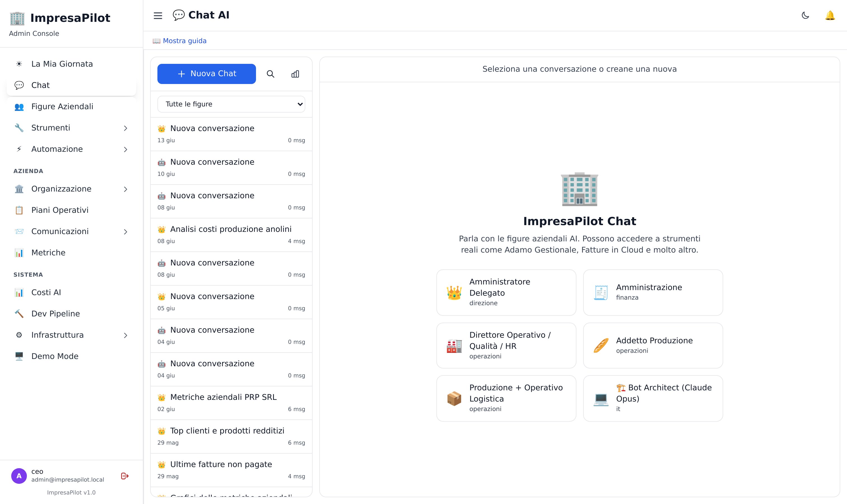Click the lightning icon for Automazione

click(x=19, y=149)
